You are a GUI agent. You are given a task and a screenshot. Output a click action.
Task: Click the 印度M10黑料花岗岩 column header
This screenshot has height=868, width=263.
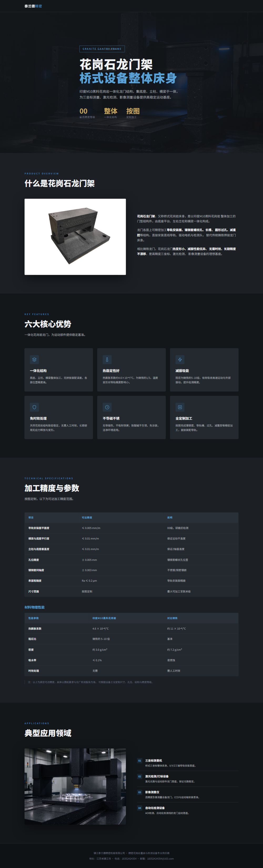[104, 618]
